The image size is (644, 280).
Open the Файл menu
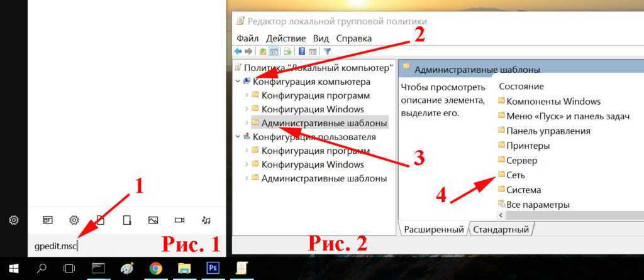click(248, 38)
